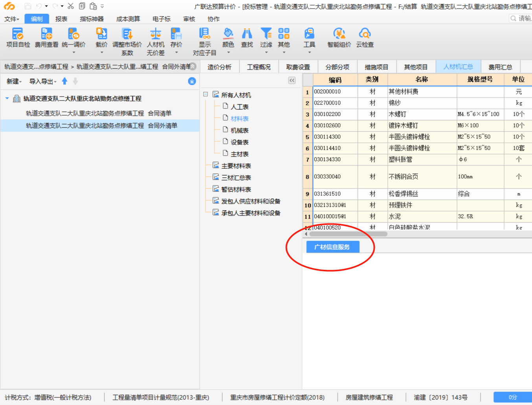Expand the 导入导出 dropdown

point(43,81)
